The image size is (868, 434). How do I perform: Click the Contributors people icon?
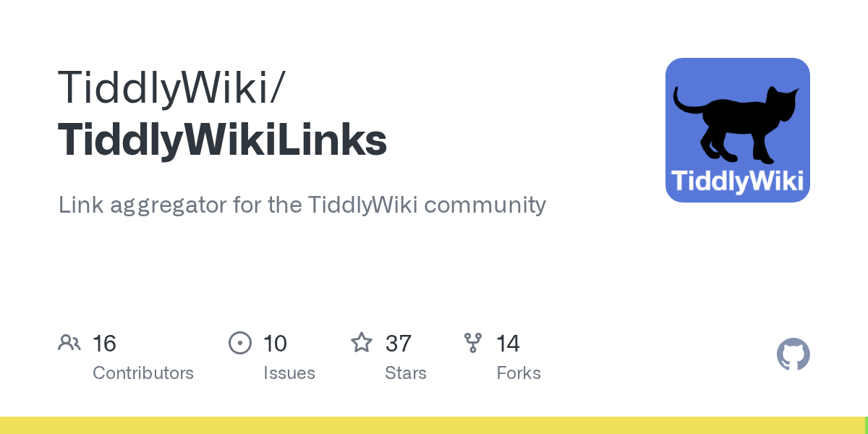pos(69,343)
